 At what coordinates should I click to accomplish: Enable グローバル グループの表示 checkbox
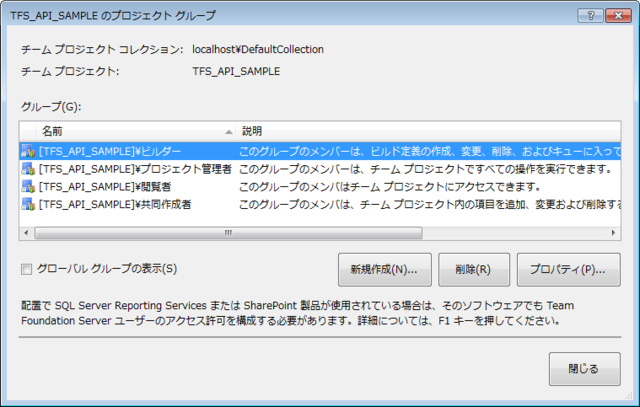click(27, 269)
